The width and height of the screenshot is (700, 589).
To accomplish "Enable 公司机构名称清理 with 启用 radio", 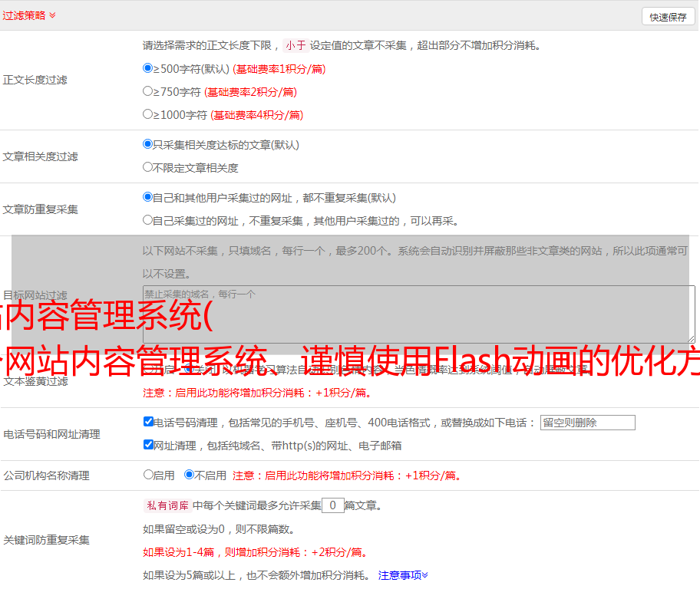I will coord(149,475).
